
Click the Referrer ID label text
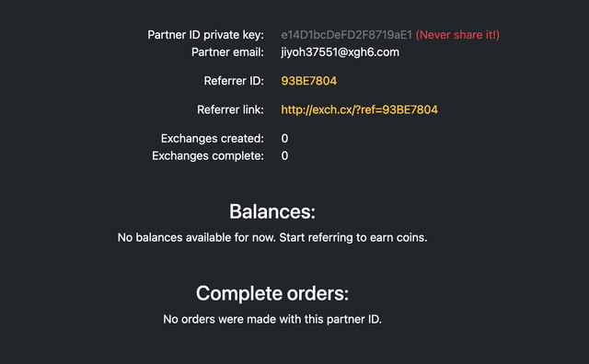click(234, 81)
